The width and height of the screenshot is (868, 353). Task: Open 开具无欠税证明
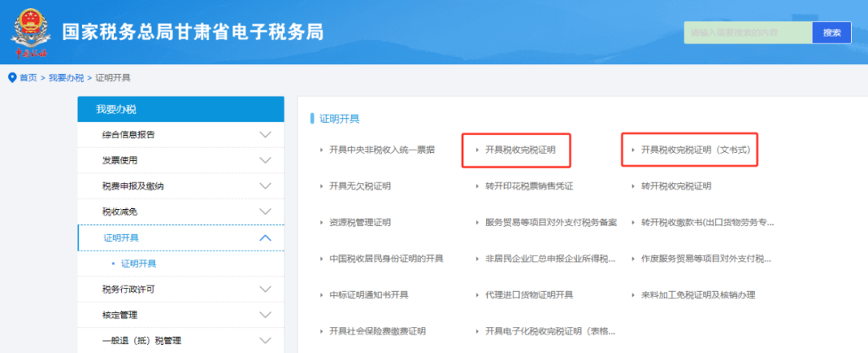360,187
